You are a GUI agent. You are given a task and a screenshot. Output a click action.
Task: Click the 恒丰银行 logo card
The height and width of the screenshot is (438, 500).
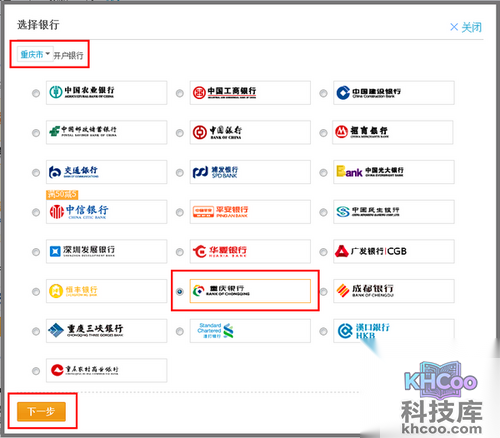106,291
